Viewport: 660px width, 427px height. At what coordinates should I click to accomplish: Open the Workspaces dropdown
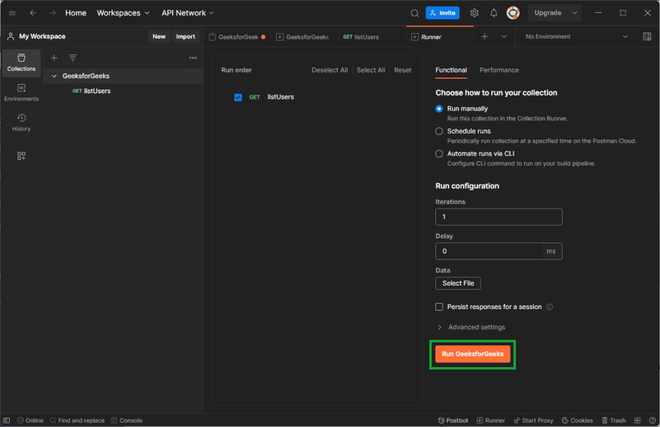(123, 13)
